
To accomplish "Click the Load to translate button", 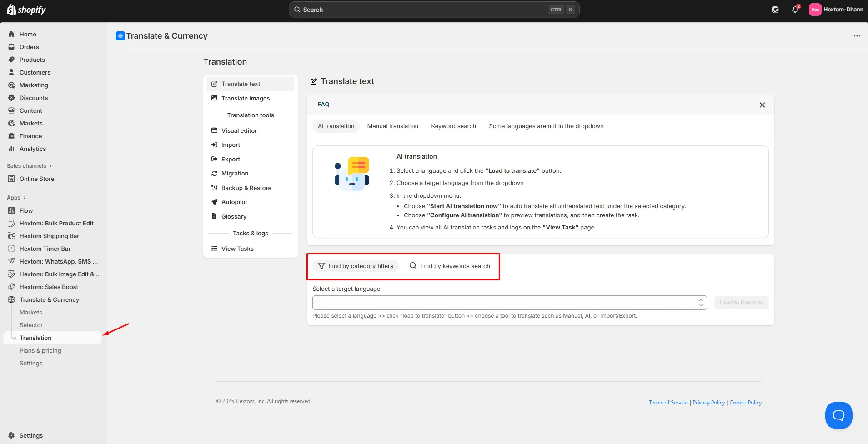I will pyautogui.click(x=741, y=303).
